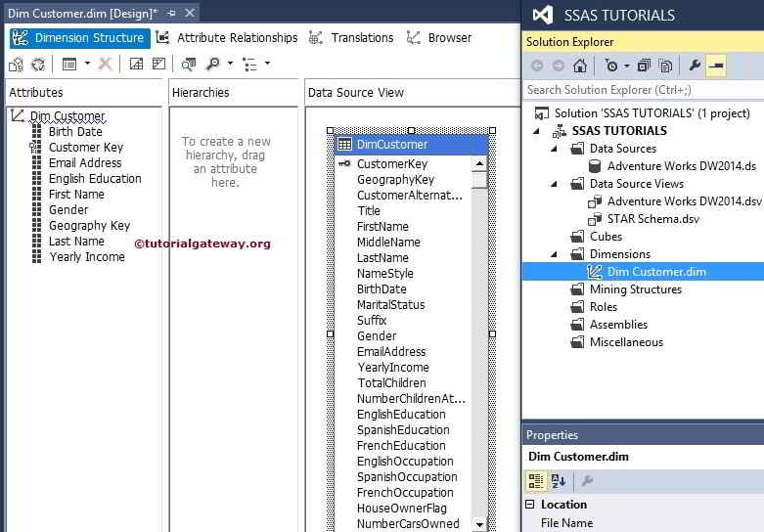This screenshot has height=532, width=764.
Task: Open the Zoom dropdown arrow in toolbar
Action: tap(230, 65)
